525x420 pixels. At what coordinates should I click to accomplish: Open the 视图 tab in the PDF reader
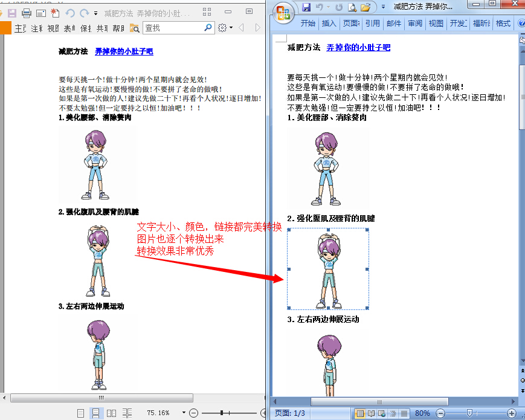point(53,28)
